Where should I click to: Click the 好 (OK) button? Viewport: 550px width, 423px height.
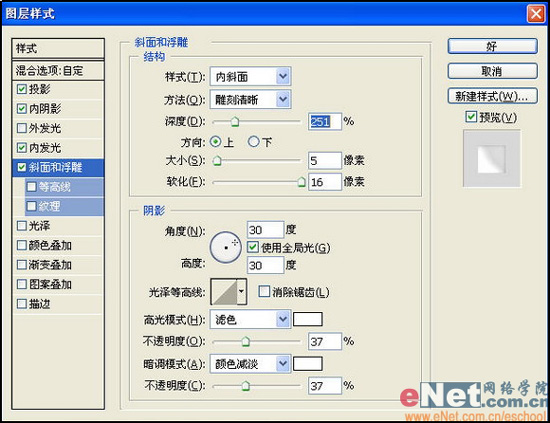tap(492, 46)
